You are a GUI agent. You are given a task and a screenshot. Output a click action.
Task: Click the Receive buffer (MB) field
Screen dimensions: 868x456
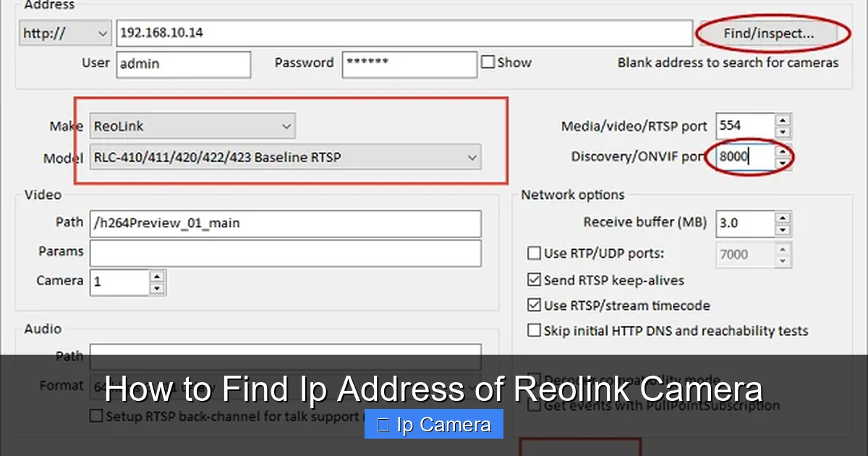coord(744,224)
